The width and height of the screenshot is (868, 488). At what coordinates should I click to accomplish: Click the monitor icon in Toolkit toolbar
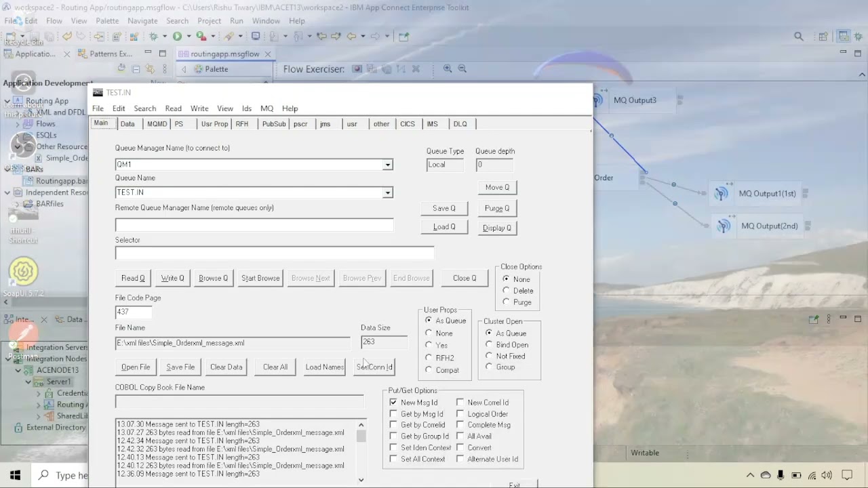tap(256, 37)
